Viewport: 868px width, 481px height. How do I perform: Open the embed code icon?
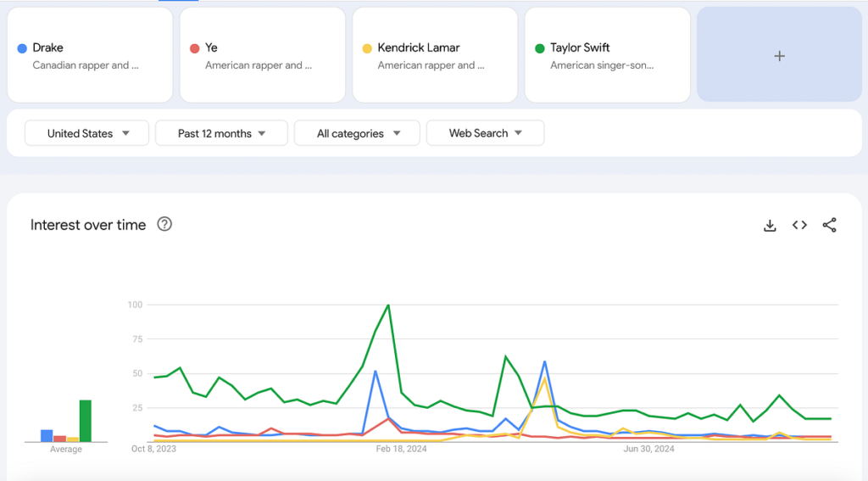pos(799,225)
